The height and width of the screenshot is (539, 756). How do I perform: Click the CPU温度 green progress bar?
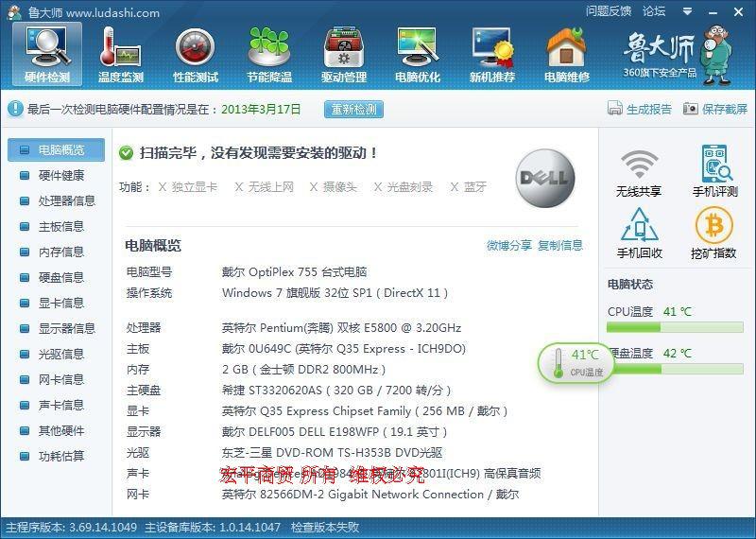[x=675, y=328]
